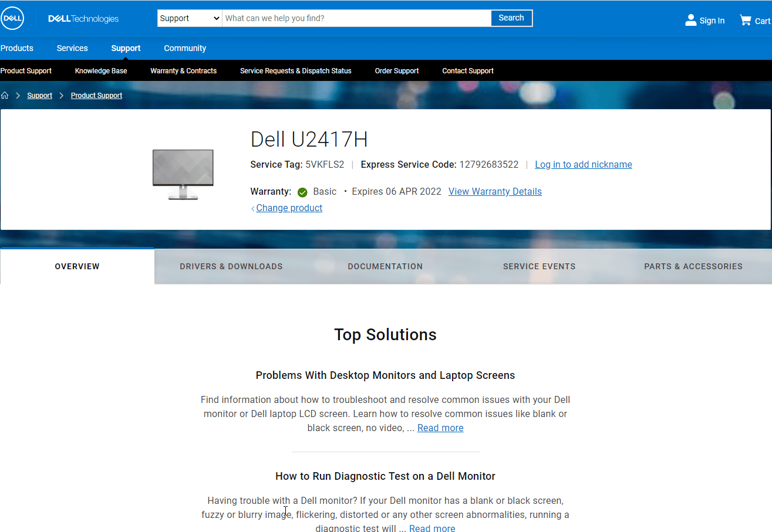The height and width of the screenshot is (532, 772).
Task: Switch to the Service Events tab
Action: click(x=540, y=266)
